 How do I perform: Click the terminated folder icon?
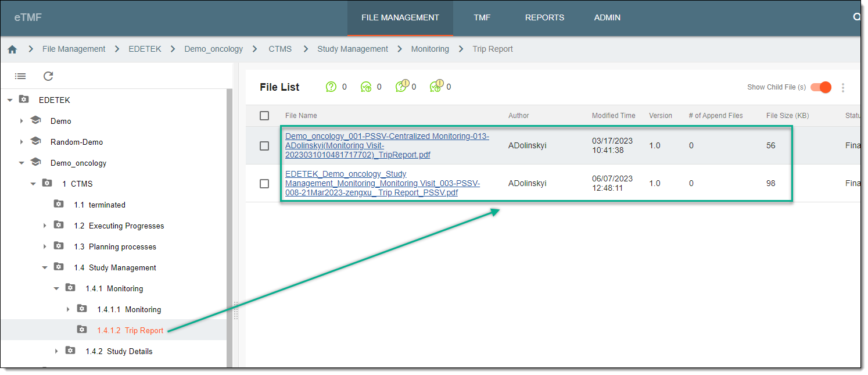point(59,204)
